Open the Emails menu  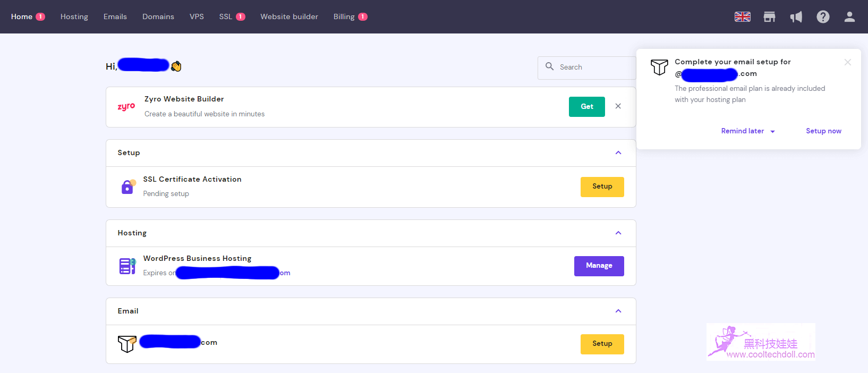coord(115,16)
